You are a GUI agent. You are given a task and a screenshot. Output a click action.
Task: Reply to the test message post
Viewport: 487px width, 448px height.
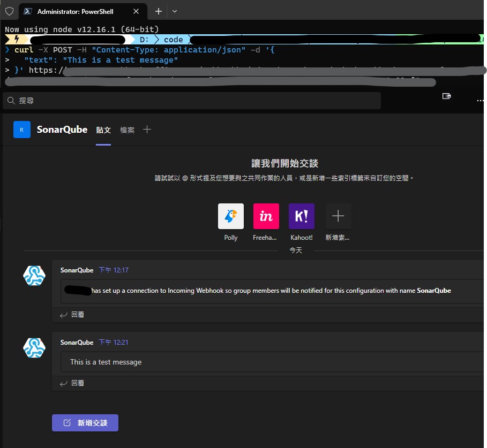[72, 383]
